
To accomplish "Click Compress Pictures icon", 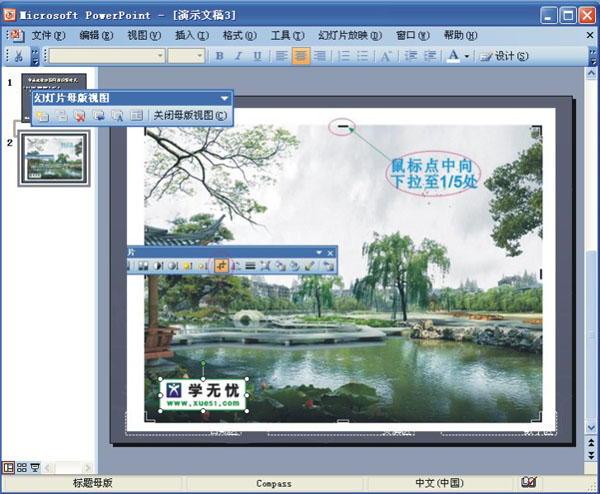I will click(x=265, y=266).
